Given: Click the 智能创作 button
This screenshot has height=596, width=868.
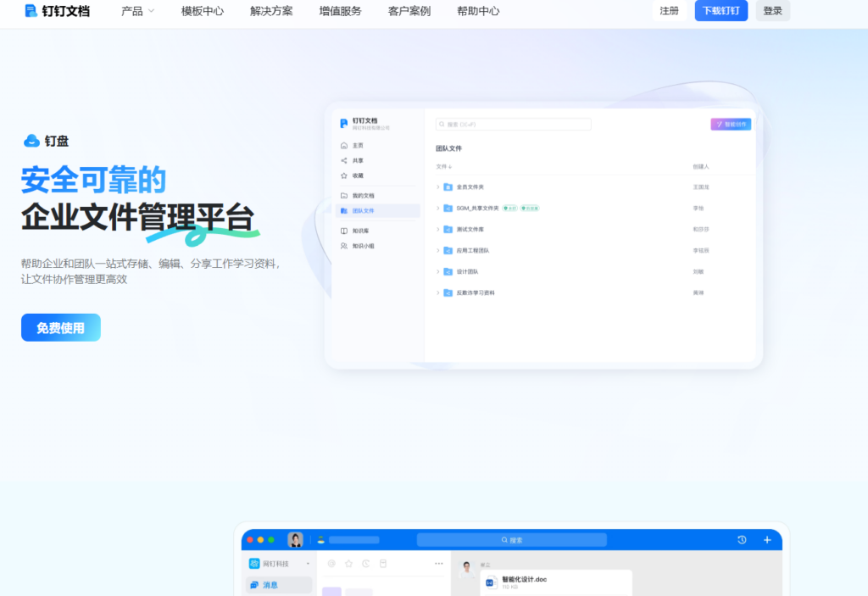Looking at the screenshot, I should click(730, 124).
